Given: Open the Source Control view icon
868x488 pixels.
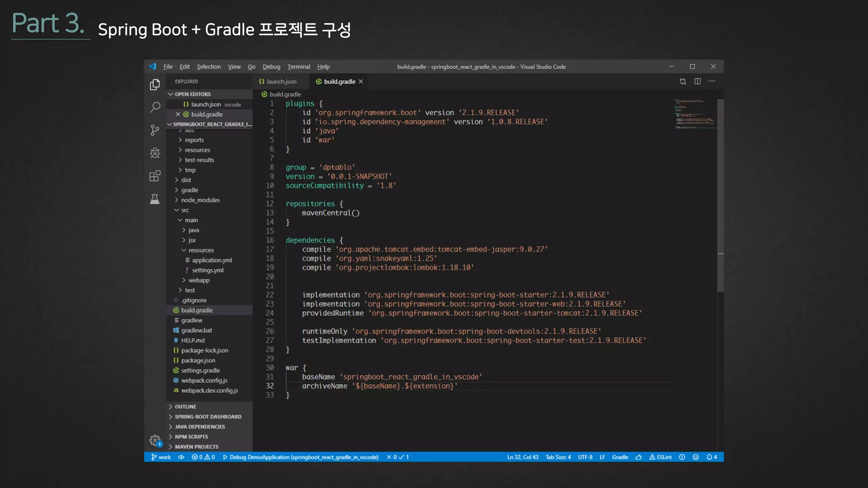Looking at the screenshot, I should click(155, 130).
